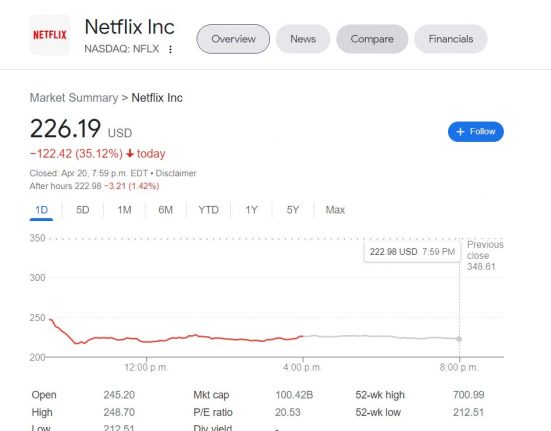Click the grey dot marker at chart end
This screenshot has height=431, width=551.
pyautogui.click(x=459, y=339)
